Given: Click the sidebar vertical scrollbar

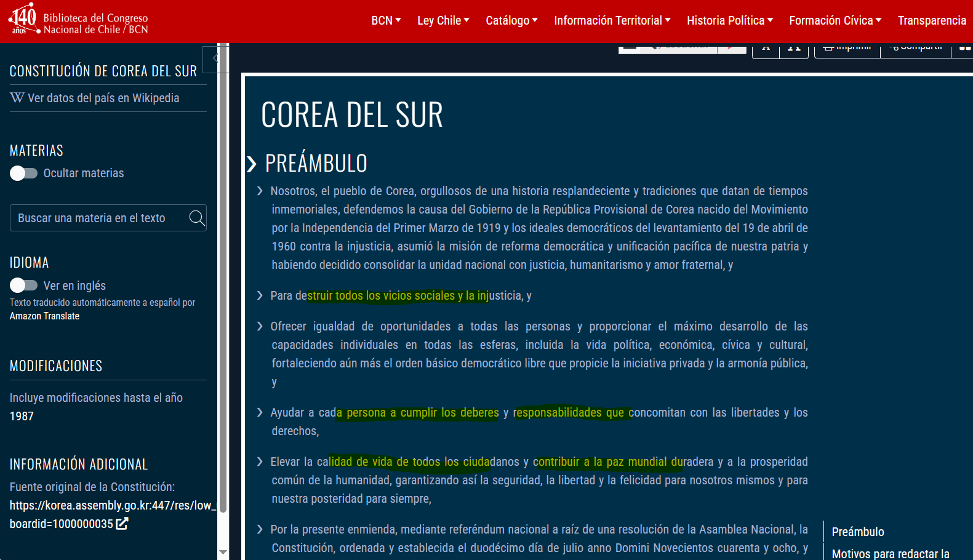Looking at the screenshot, I should pos(223,277).
